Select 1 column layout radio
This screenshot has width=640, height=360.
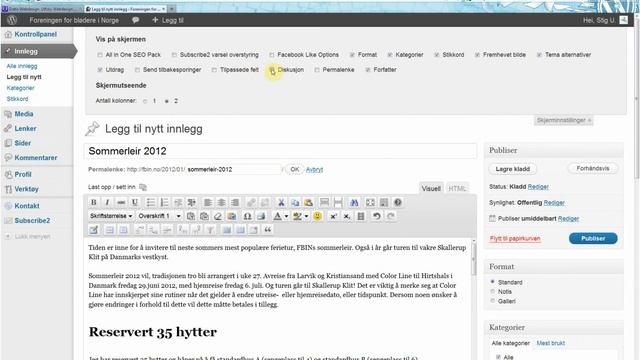click(x=145, y=101)
